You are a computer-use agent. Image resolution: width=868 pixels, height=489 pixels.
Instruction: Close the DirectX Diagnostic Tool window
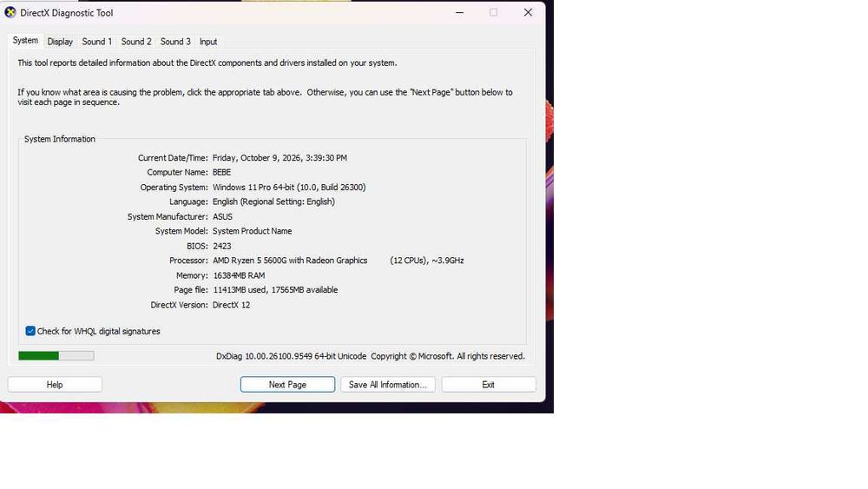[528, 12]
